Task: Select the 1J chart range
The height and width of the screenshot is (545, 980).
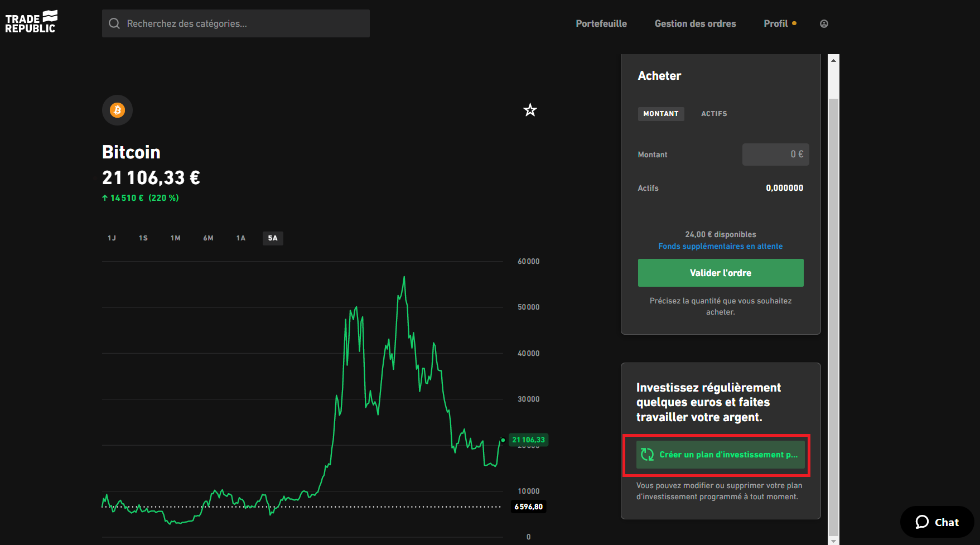Action: pyautogui.click(x=112, y=238)
